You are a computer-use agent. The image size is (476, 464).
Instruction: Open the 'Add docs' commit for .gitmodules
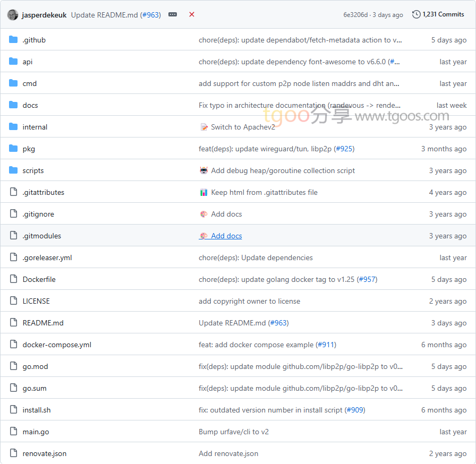(226, 236)
